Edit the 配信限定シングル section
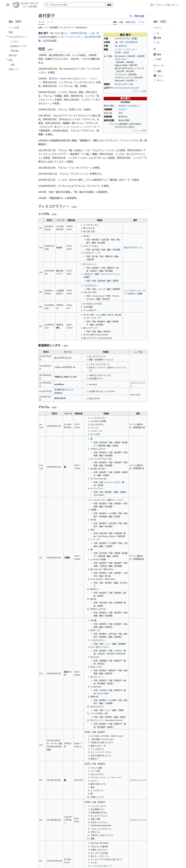 (65, 346)
